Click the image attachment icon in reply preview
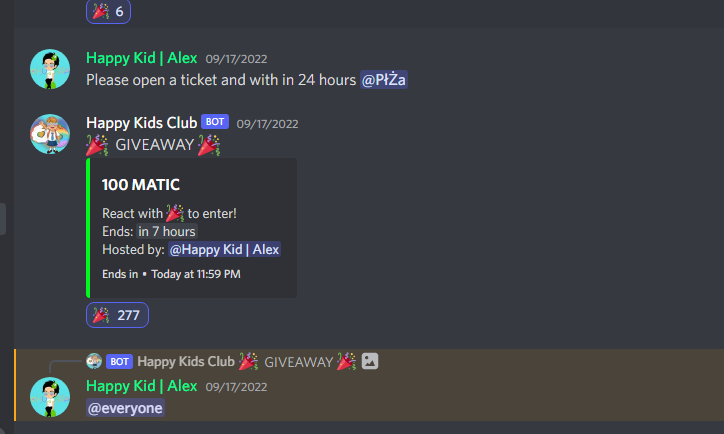Viewport: 724px width, 434px height. 370,361
